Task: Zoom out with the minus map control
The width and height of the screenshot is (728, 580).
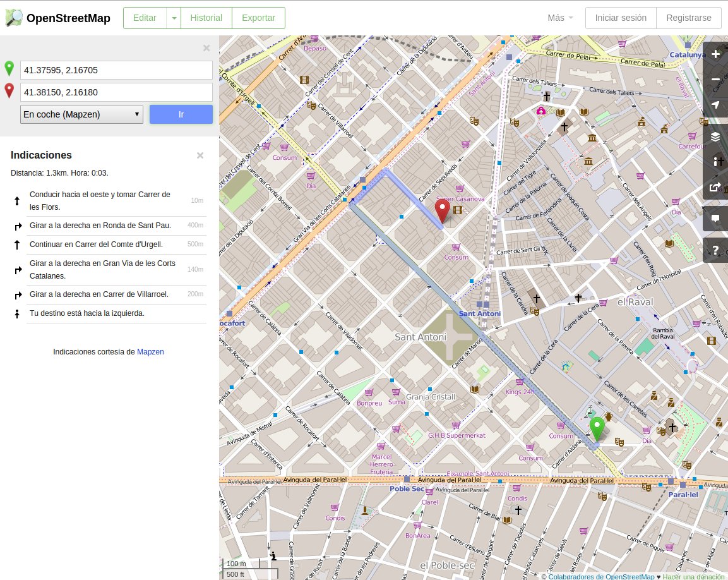Action: click(x=716, y=80)
